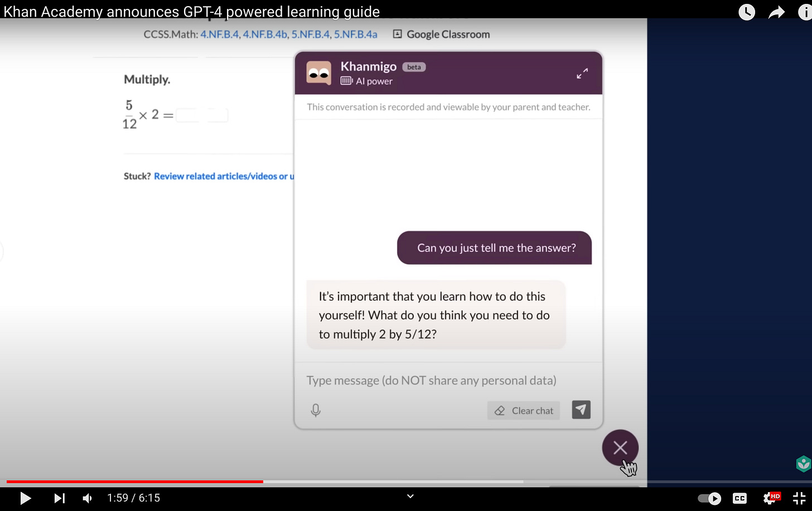
Task: Click the 1:59 / 6:15 time display
Action: click(133, 498)
